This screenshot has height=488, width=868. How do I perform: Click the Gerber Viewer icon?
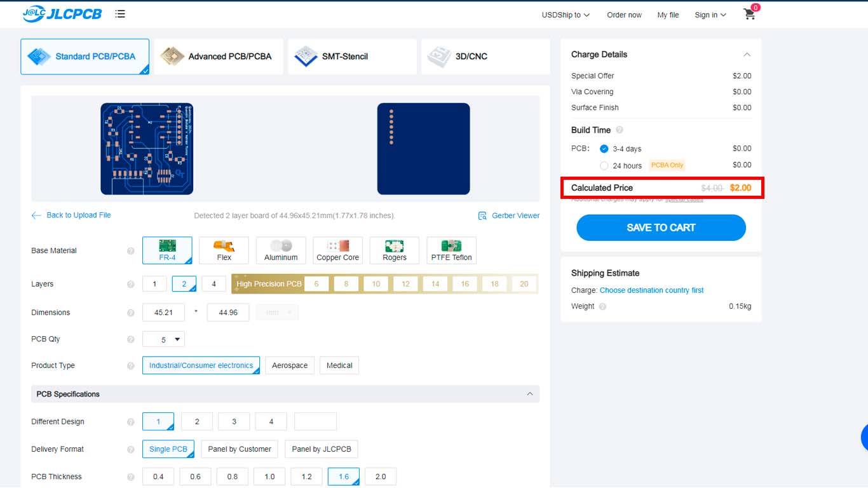tap(482, 216)
